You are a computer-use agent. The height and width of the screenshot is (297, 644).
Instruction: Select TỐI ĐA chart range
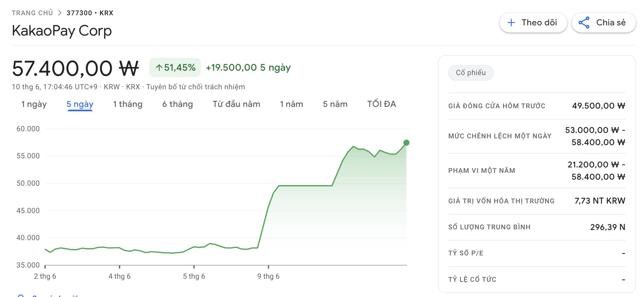382,104
